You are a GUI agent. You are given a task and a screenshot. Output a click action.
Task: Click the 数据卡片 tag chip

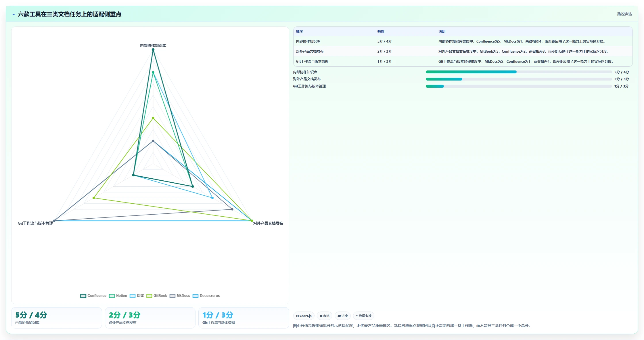click(x=364, y=316)
